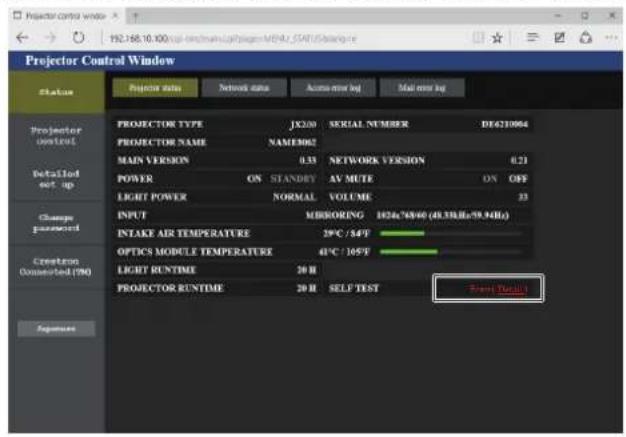Viewport: 626px width, 437px height.
Task: Open the Projector control sidebar menu
Action: [x=56, y=136]
